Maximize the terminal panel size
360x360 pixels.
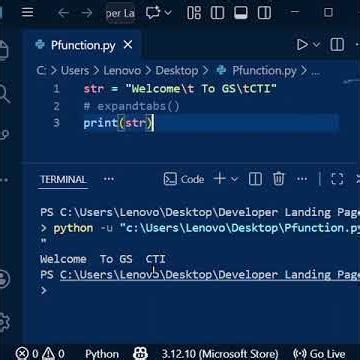click(x=337, y=179)
